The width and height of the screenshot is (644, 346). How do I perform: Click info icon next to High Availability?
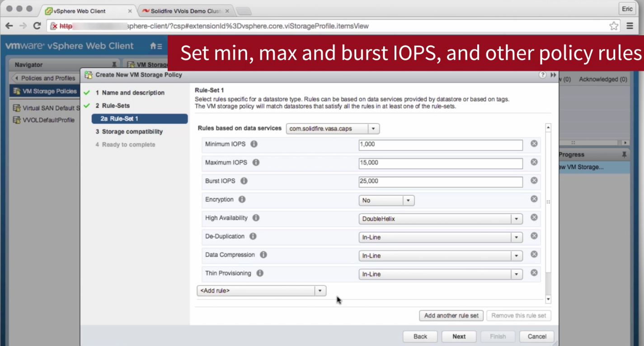click(256, 218)
